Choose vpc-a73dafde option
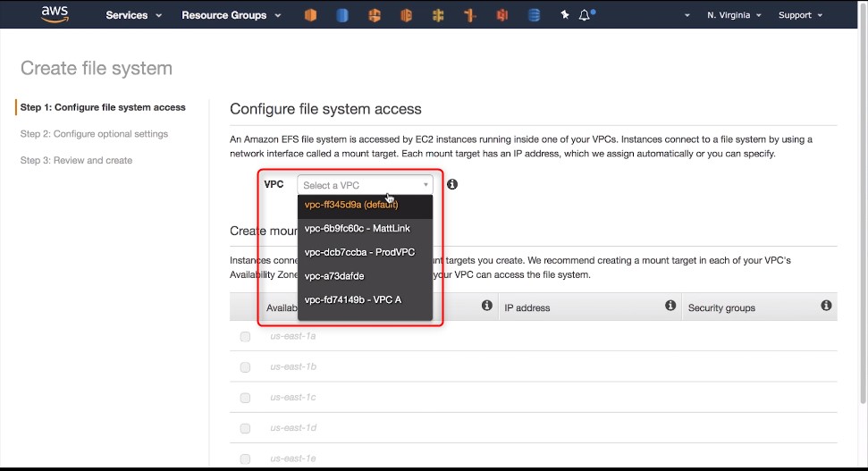This screenshot has width=868, height=471. tap(366, 275)
